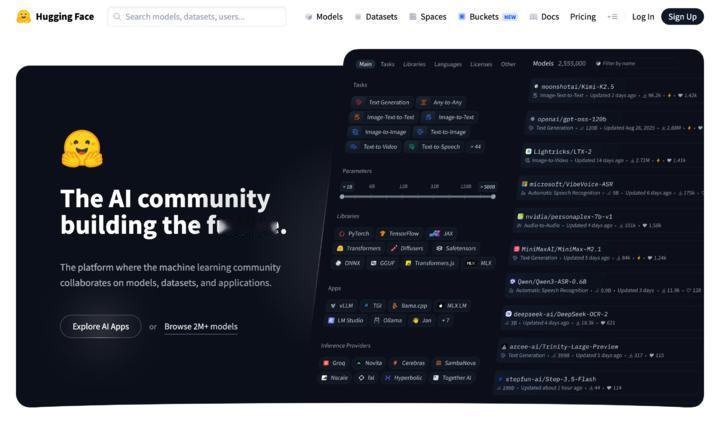
Task: Select the Languages filter tab
Action: [x=448, y=64]
